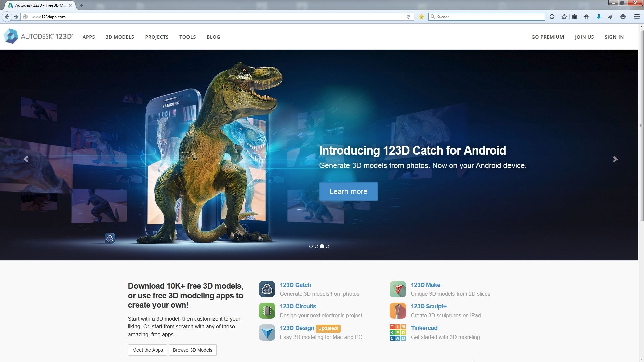Click JOIN US link
This screenshot has width=644, height=362.
[584, 37]
